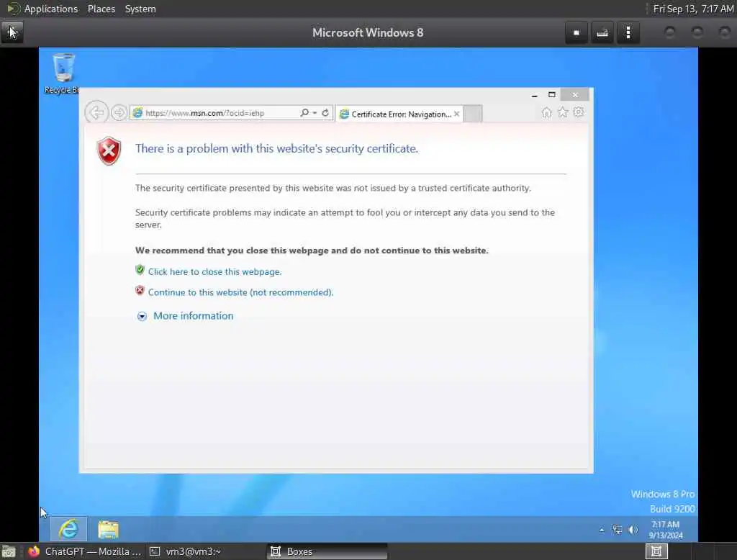Close the Internet Explorer window
Viewport: 737px width, 560px height.
(x=575, y=94)
